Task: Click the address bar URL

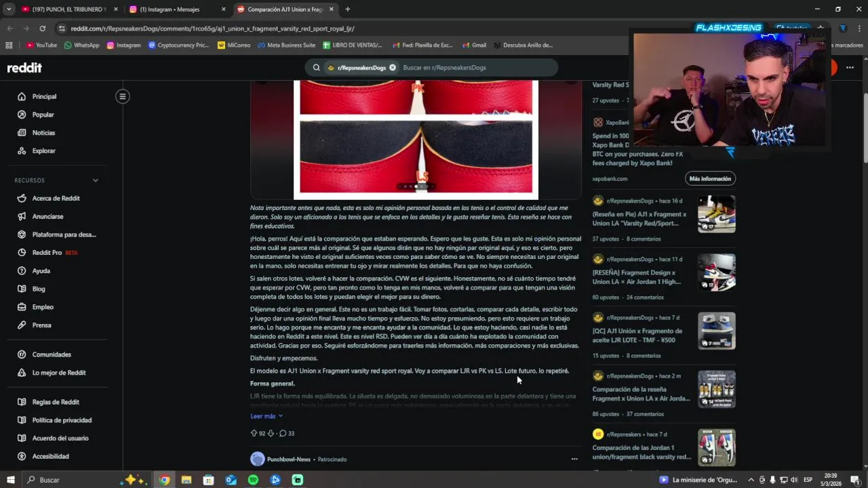Action: 213,28
